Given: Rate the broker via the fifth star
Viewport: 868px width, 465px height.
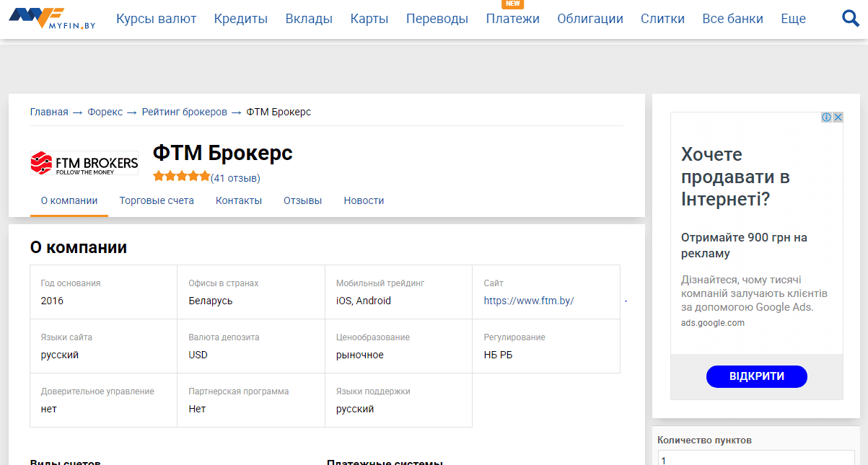Looking at the screenshot, I should (205, 175).
